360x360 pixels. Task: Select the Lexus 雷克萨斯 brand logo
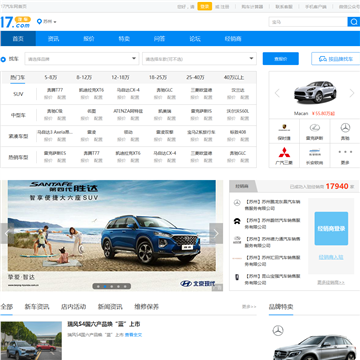tap(315, 128)
